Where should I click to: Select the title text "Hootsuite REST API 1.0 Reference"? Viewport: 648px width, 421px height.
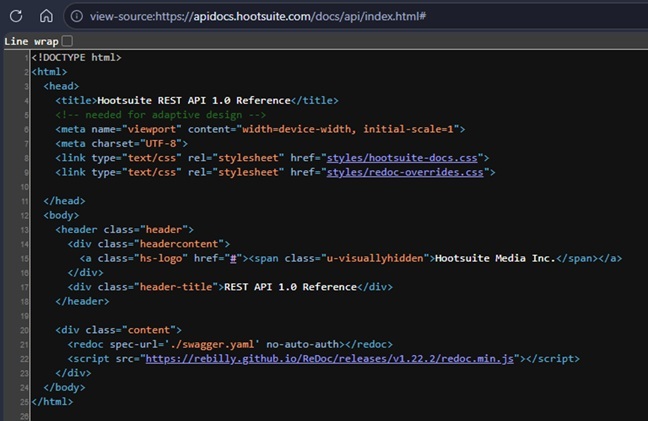tap(194, 100)
